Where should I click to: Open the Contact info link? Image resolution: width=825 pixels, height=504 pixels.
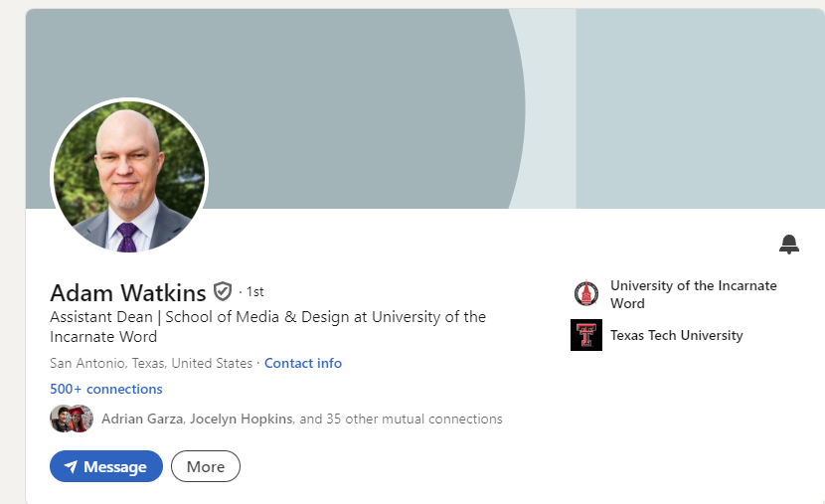303,363
